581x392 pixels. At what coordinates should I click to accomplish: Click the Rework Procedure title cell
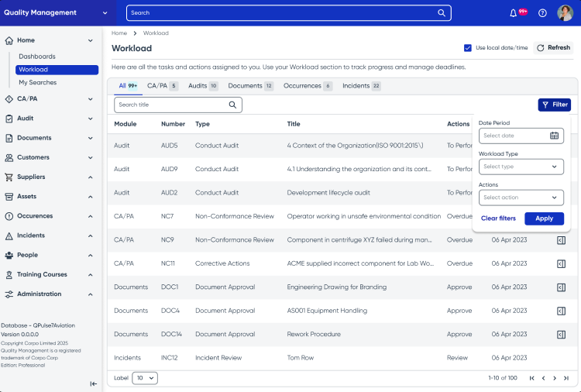[x=314, y=334]
